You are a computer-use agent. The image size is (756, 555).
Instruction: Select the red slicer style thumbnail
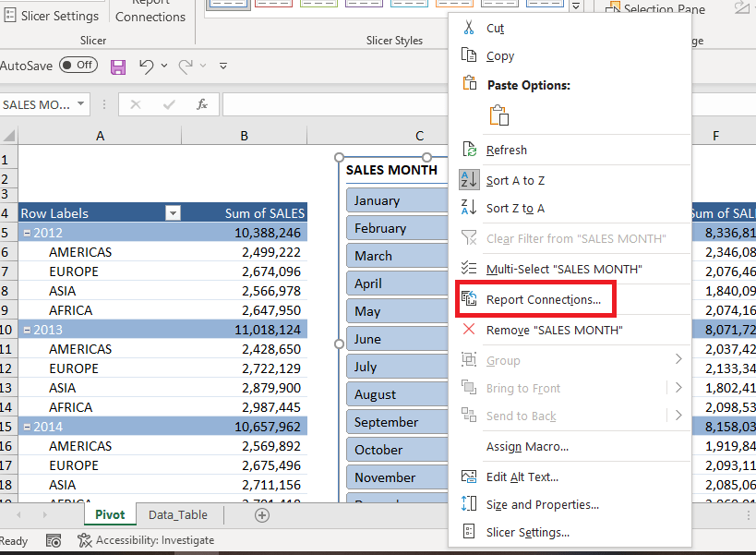point(274,3)
